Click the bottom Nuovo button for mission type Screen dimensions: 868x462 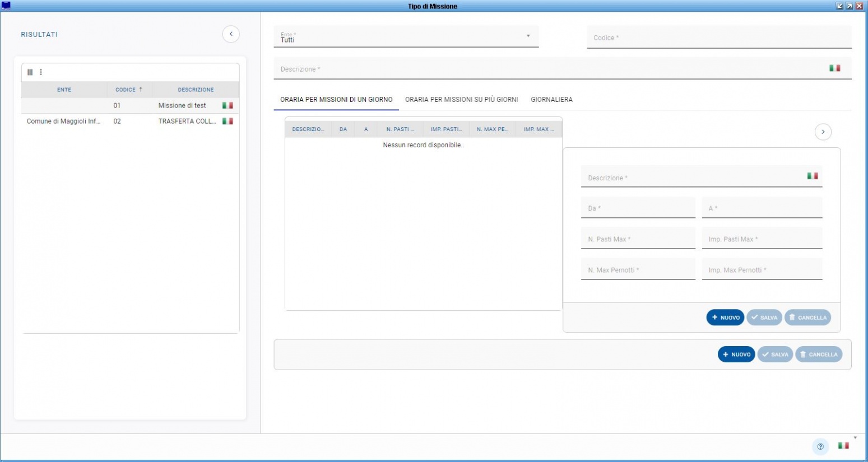click(x=736, y=354)
